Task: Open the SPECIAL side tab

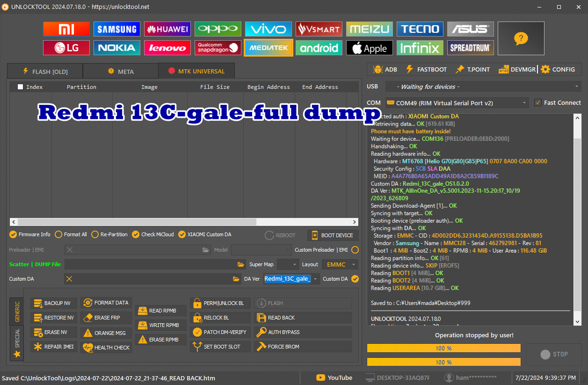Action: coord(17,343)
